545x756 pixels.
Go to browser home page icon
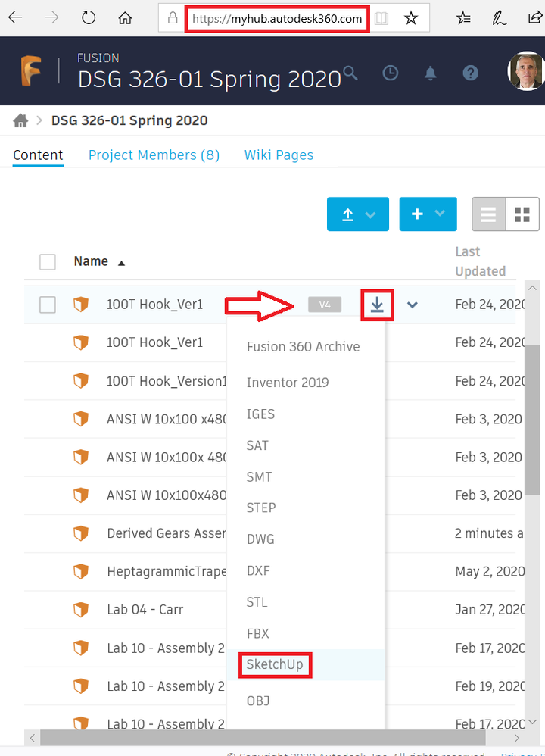[x=126, y=18]
